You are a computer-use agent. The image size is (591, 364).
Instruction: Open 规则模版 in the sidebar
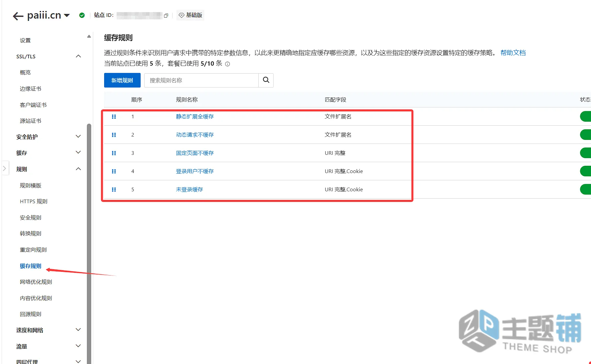pyautogui.click(x=31, y=186)
